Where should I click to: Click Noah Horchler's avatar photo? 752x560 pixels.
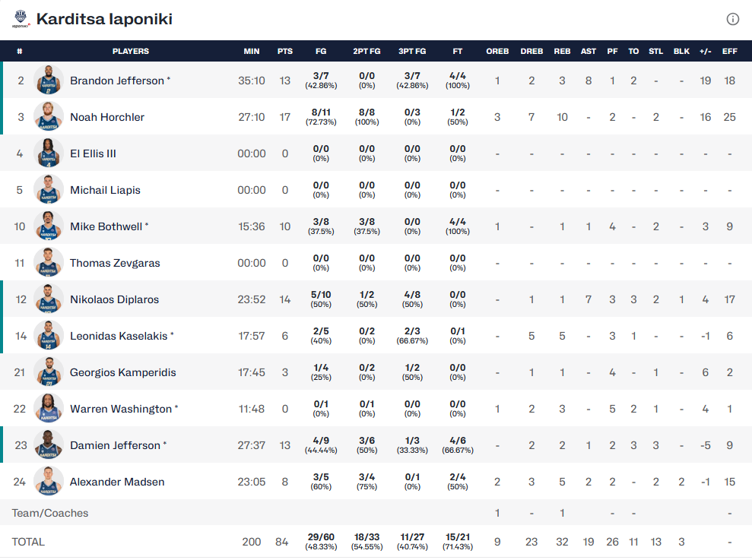49,117
